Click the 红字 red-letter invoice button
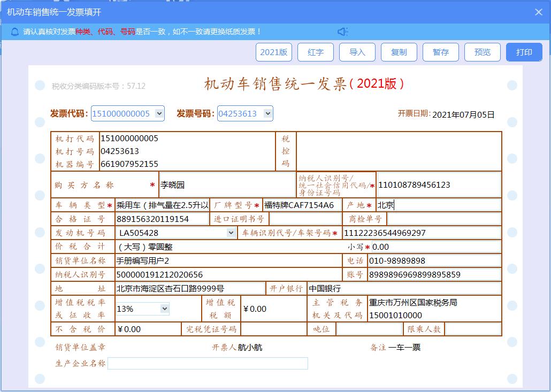The width and height of the screenshot is (551, 392). tap(315, 52)
